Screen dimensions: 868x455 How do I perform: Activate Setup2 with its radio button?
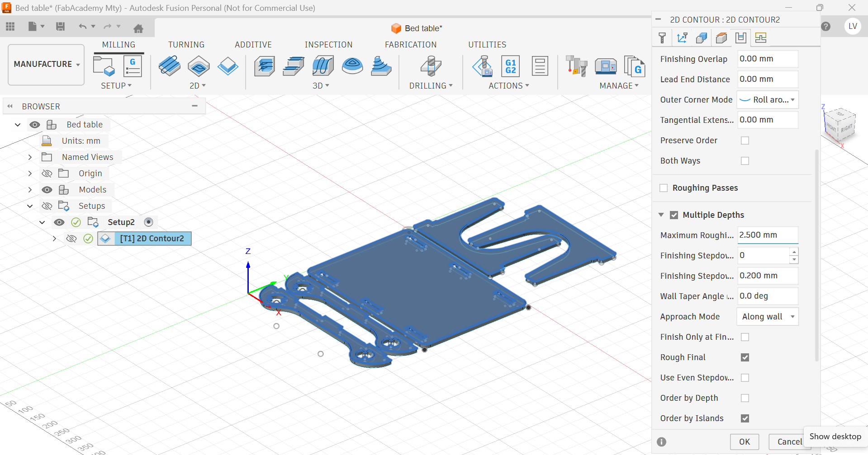tap(148, 222)
